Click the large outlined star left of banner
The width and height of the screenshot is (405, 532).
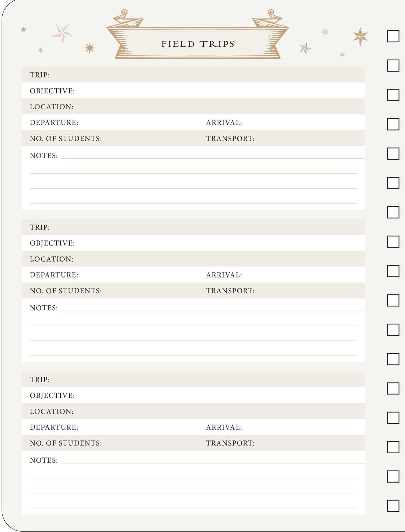pyautogui.click(x=62, y=33)
